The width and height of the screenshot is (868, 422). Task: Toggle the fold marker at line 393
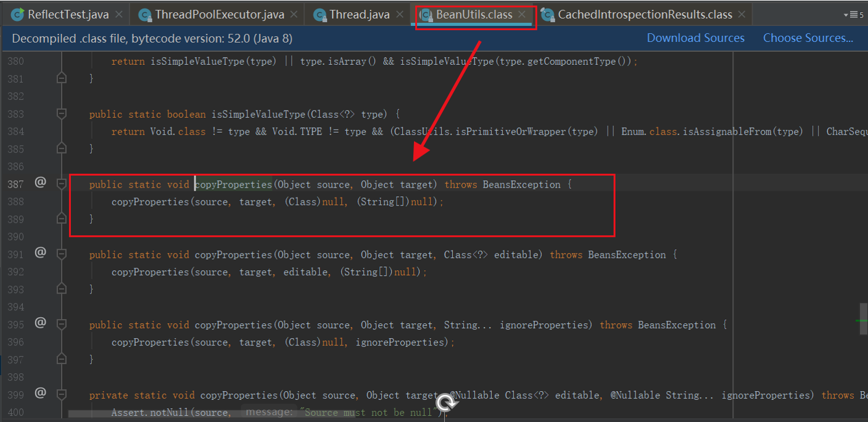[61, 289]
